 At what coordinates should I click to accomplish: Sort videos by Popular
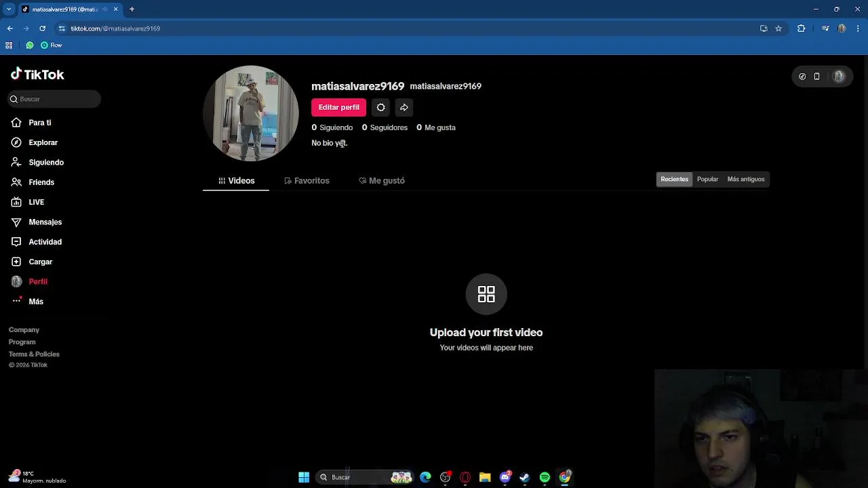(x=707, y=179)
